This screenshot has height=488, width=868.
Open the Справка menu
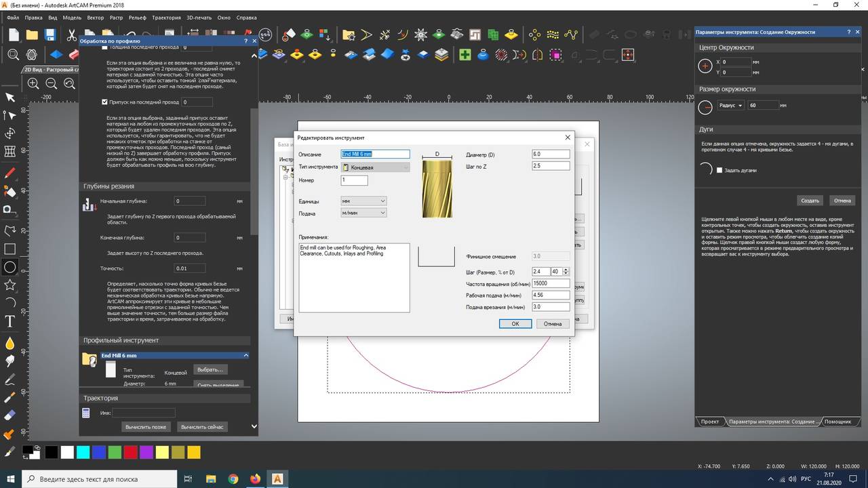(x=246, y=18)
